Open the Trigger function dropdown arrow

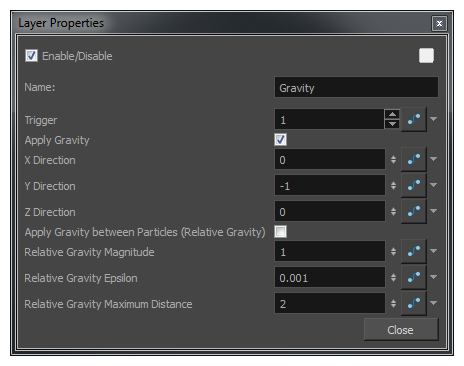click(433, 119)
